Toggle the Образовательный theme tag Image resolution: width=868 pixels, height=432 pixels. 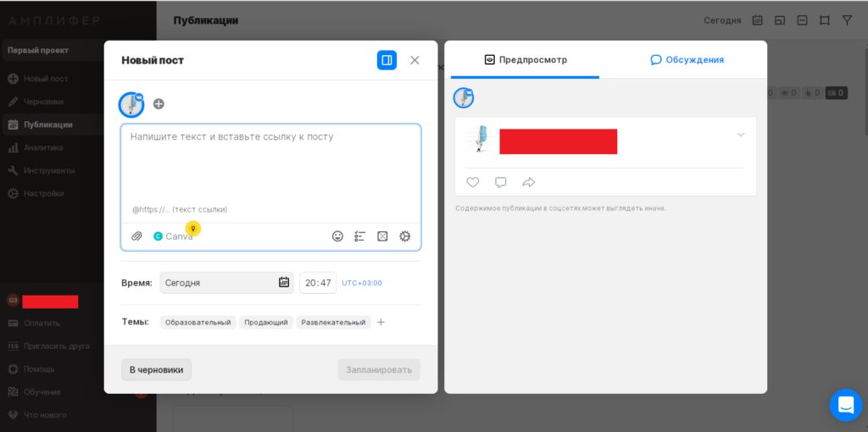click(198, 323)
